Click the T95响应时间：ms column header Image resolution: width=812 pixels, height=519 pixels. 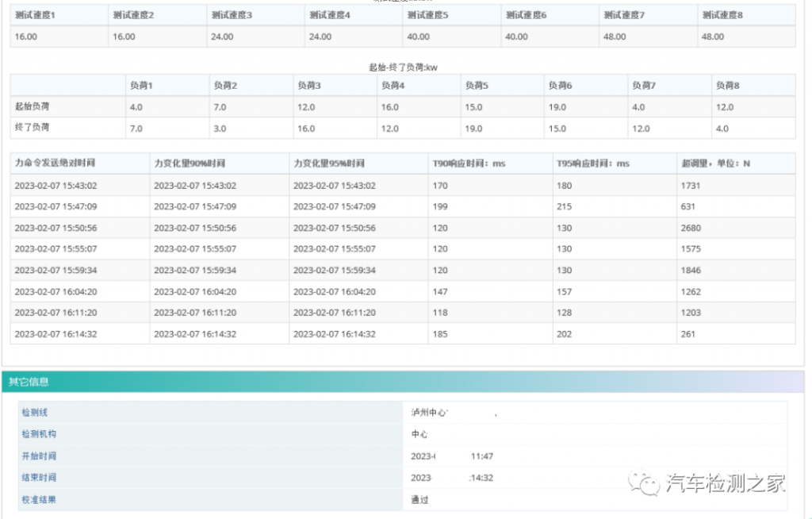[x=593, y=163]
